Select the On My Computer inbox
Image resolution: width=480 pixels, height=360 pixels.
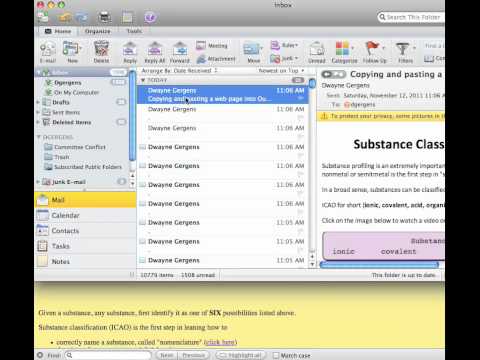click(x=76, y=92)
